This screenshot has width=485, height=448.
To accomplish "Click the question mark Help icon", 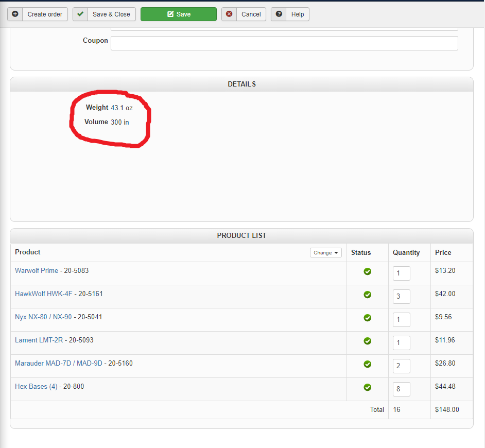I will [x=279, y=14].
